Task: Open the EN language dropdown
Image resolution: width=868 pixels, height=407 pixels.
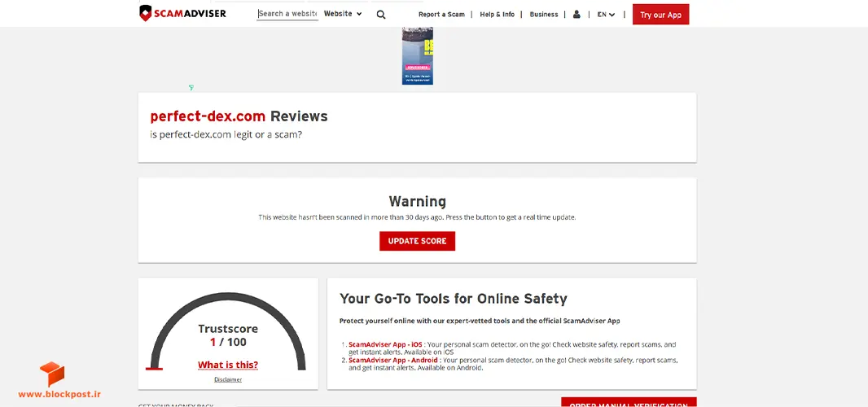Action: (606, 15)
